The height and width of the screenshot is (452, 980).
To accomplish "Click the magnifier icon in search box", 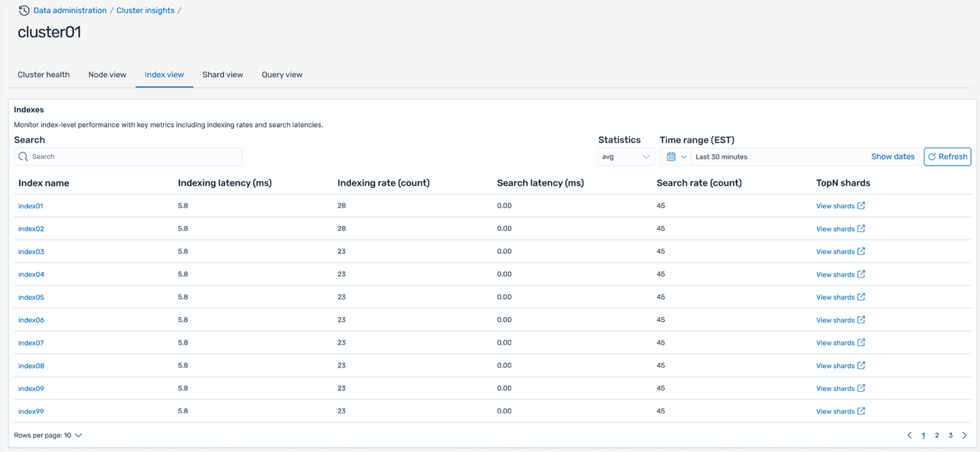I will pos(23,157).
